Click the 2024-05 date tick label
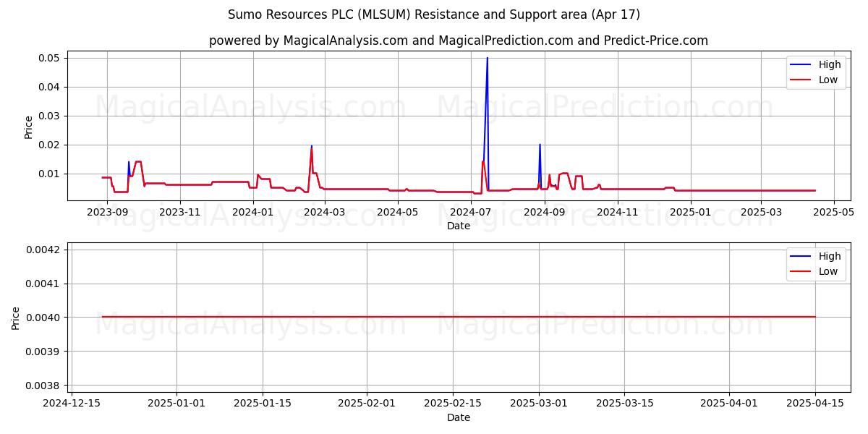 point(397,212)
